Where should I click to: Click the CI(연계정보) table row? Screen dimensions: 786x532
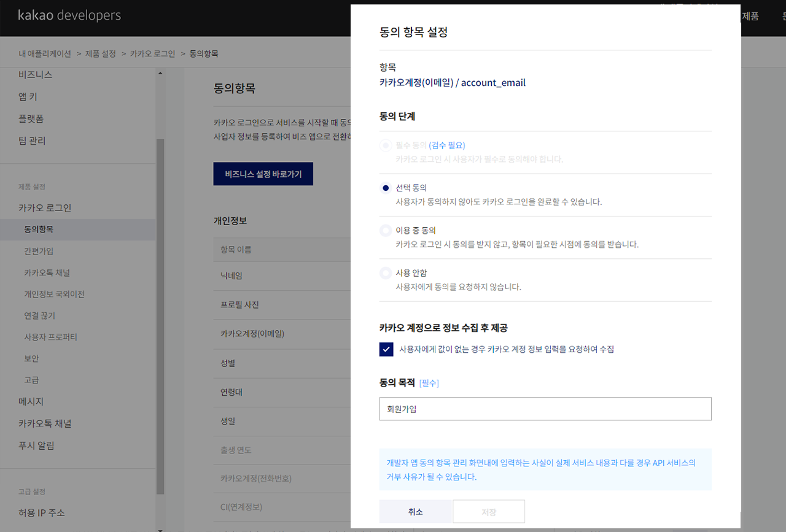tap(282, 507)
